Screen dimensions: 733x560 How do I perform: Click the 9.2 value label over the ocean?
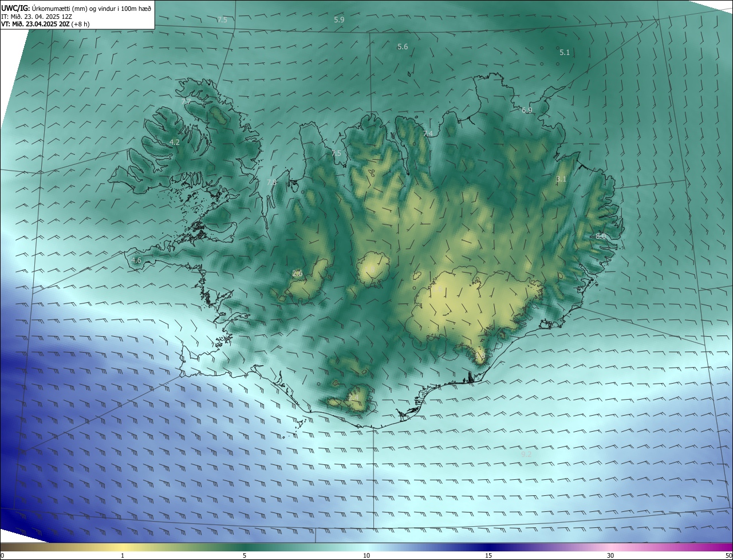[526, 453]
